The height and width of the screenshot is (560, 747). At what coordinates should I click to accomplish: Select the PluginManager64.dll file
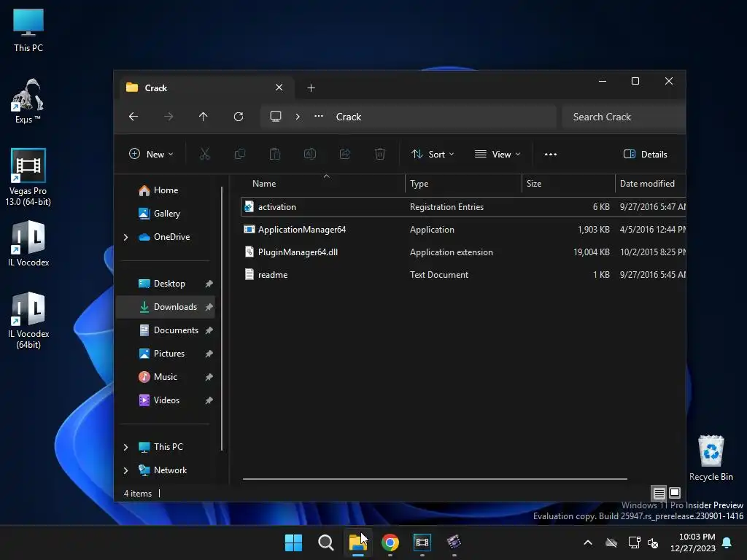(463, 252)
